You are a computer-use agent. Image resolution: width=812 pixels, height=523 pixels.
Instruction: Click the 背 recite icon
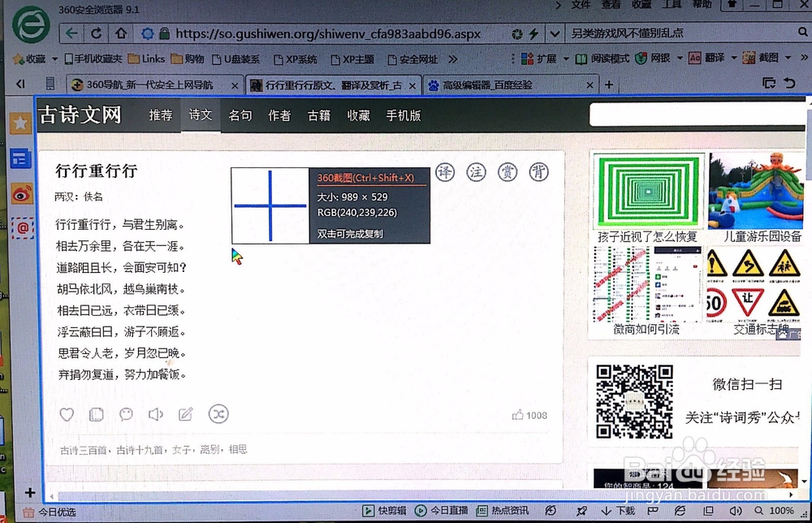(537, 172)
